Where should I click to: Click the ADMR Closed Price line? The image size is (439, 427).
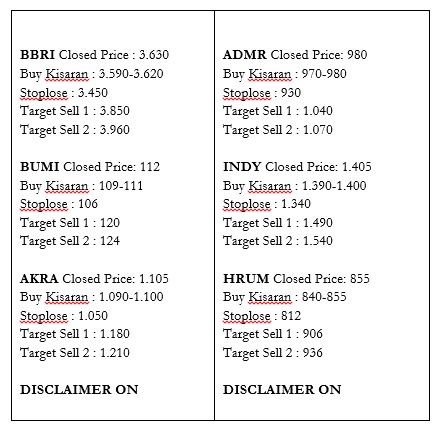click(295, 55)
